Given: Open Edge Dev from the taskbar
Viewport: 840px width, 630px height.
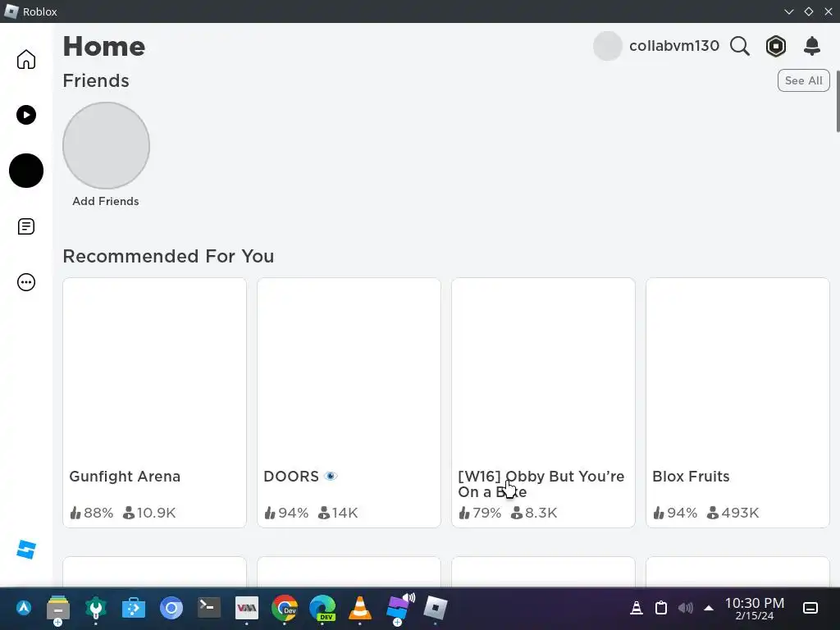Looking at the screenshot, I should pyautogui.click(x=322, y=608).
